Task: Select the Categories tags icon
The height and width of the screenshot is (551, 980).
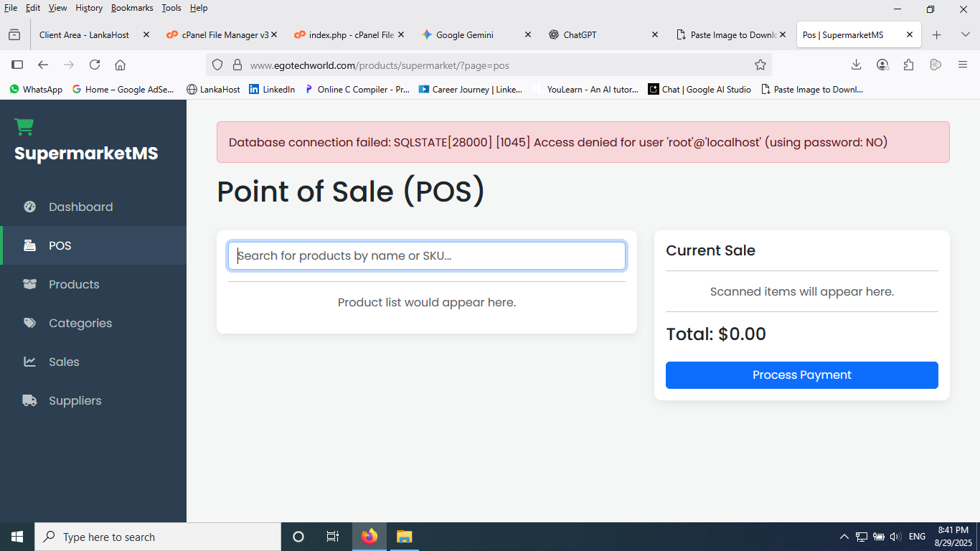Action: tap(29, 323)
